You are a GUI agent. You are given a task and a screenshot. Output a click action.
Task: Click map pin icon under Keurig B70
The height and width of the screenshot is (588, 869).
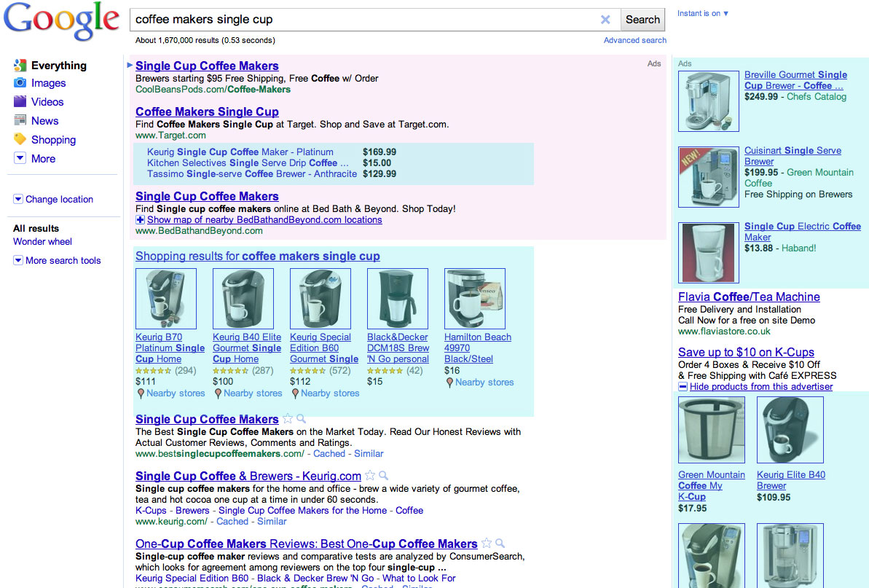point(141,393)
